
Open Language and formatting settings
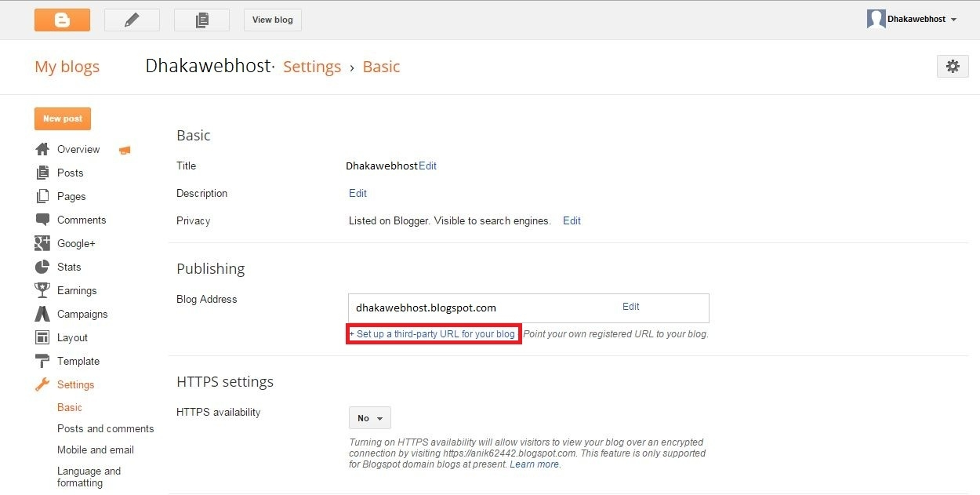click(x=89, y=477)
